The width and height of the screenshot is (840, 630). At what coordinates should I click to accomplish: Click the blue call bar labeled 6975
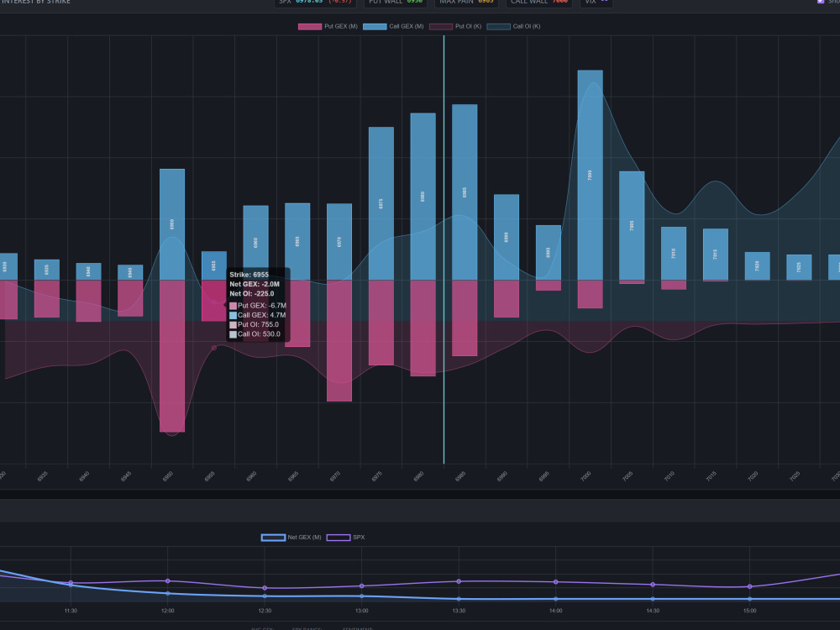point(381,203)
